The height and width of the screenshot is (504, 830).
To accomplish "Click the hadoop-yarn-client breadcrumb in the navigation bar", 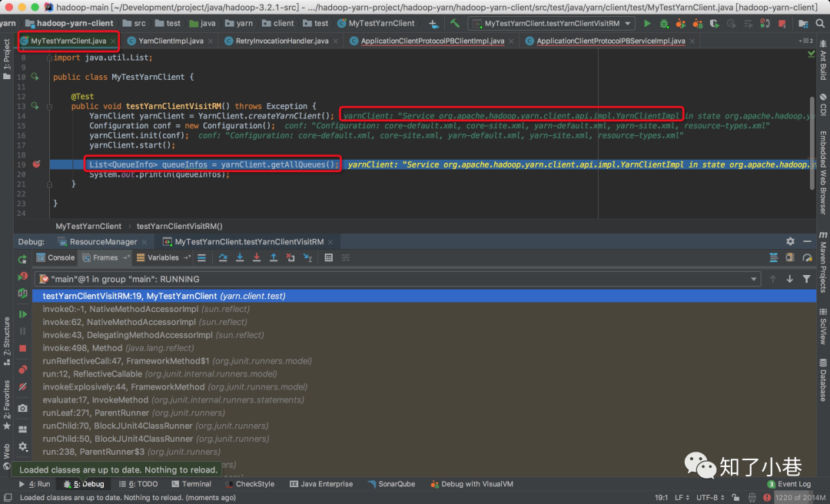I will [x=69, y=23].
